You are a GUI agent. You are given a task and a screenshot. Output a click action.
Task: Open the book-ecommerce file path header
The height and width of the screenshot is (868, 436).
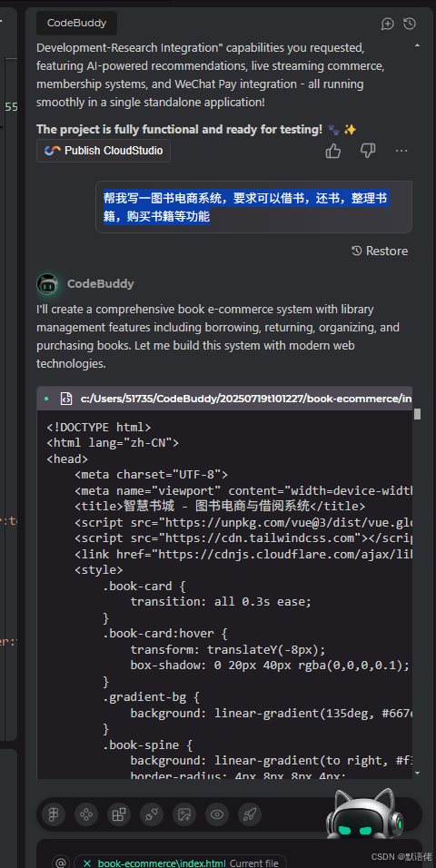click(224, 399)
